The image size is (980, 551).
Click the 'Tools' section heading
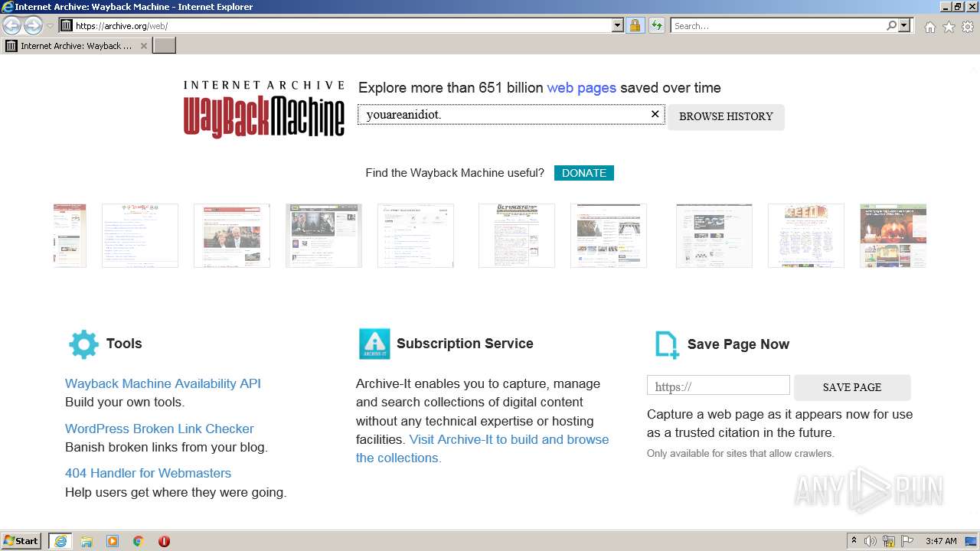(x=124, y=344)
